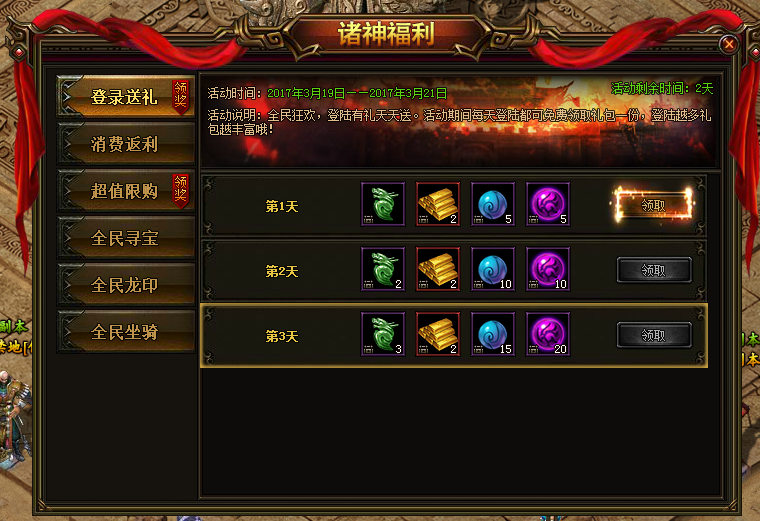
Task: Click the blue orb with quantity 10
Action: click(493, 269)
